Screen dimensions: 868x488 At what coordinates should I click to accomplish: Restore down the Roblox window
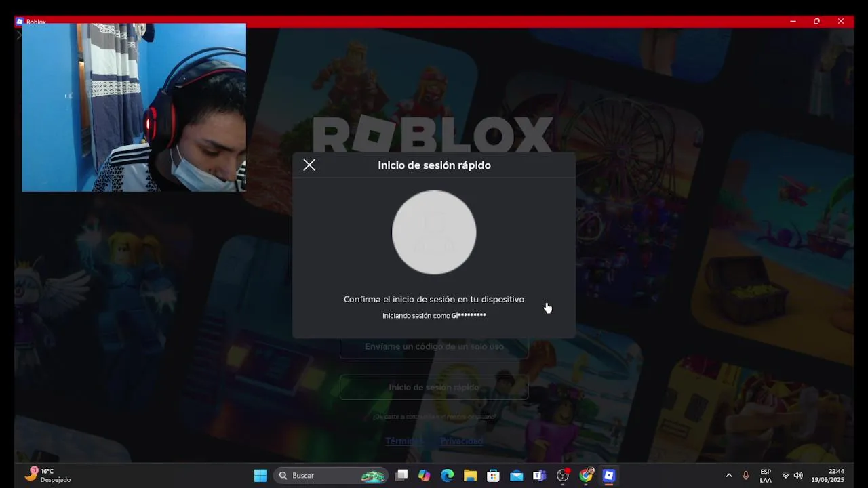pyautogui.click(x=816, y=22)
